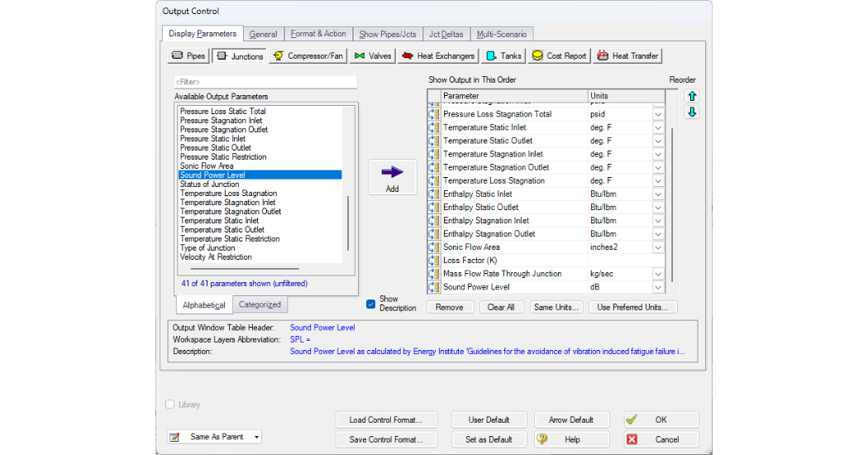Click the Add button
The height and width of the screenshot is (455, 868).
pos(392,178)
